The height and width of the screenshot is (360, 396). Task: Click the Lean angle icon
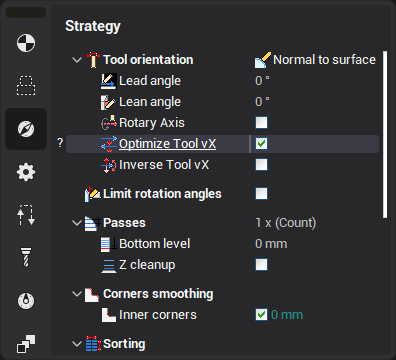click(x=109, y=102)
